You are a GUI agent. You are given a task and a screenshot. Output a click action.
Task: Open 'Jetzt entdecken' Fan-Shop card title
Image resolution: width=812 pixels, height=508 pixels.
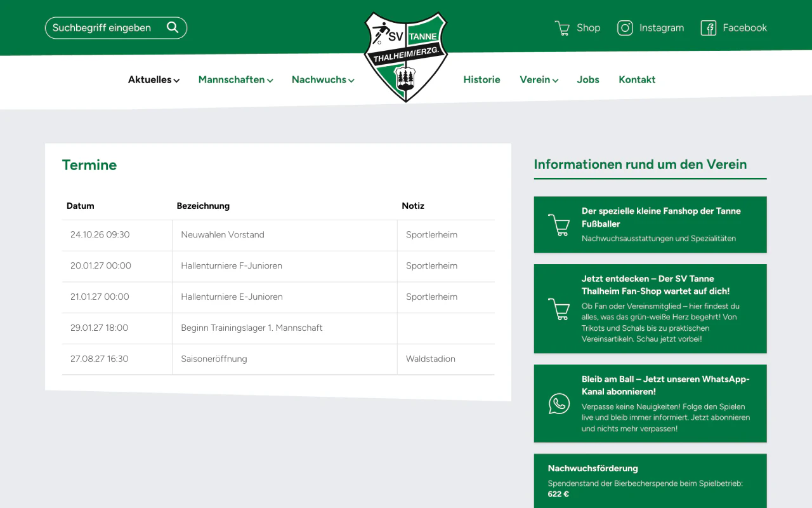coord(656,284)
